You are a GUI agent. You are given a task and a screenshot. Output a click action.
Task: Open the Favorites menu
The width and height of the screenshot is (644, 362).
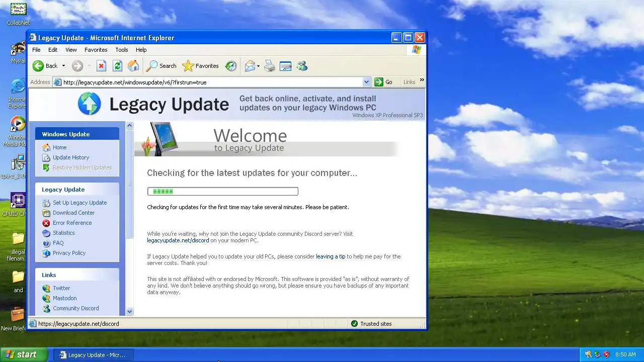(96, 50)
